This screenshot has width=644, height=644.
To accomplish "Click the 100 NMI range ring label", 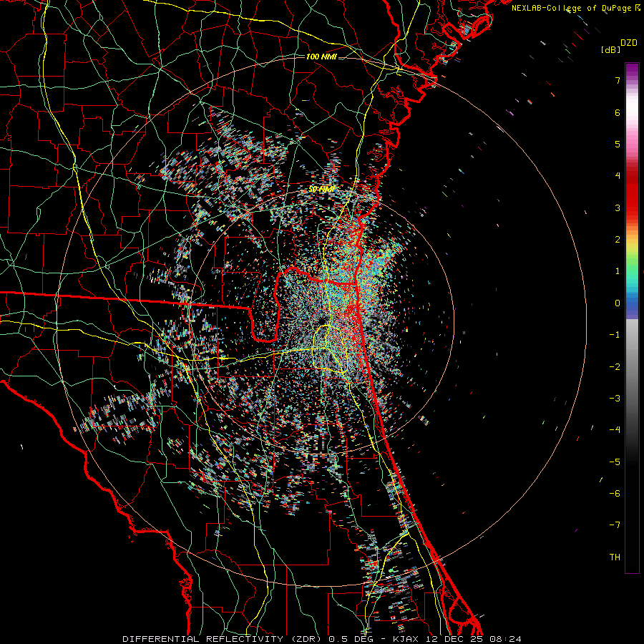I will (x=321, y=57).
